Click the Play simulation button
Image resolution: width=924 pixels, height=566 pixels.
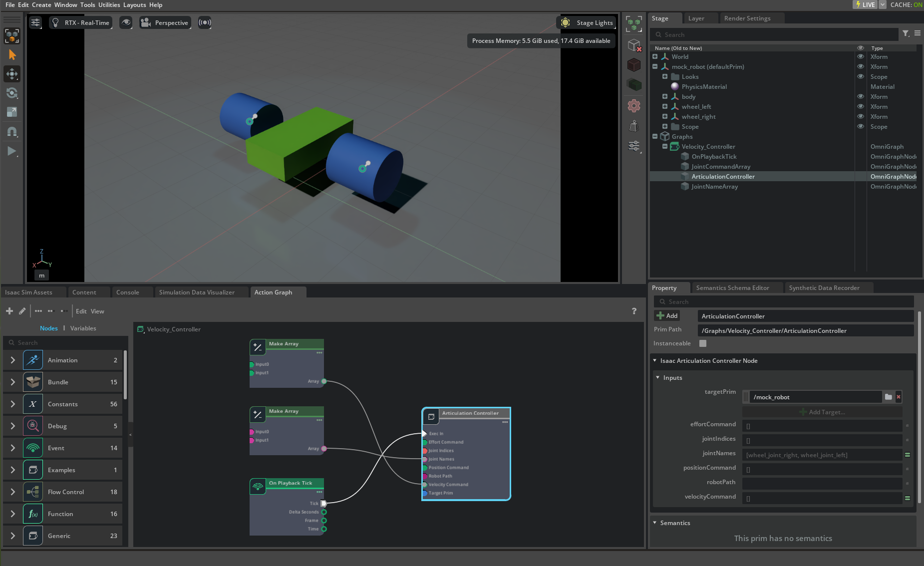pyautogui.click(x=11, y=151)
